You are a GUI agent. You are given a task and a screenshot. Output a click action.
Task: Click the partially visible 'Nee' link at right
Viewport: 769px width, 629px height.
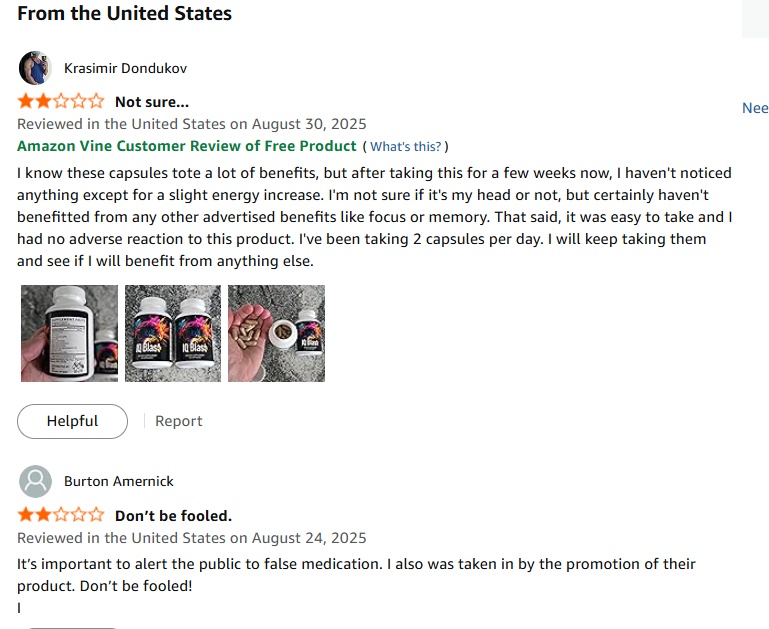[x=754, y=108]
